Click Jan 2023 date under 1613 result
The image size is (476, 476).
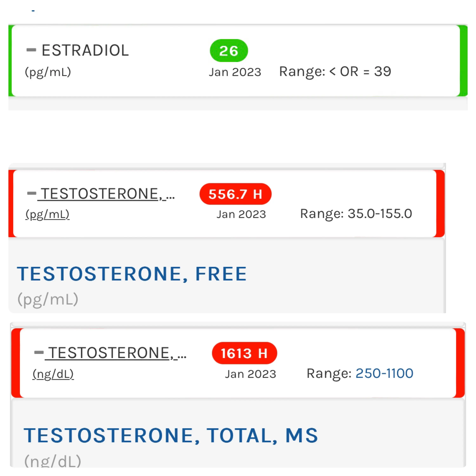tap(250, 374)
